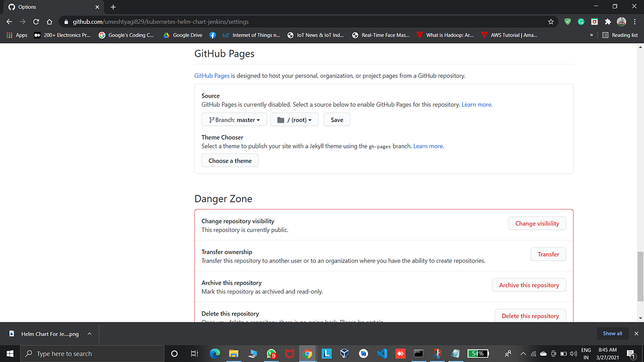Open WhatsApp from the taskbar
Image resolution: width=644 pixels, height=362 pixels.
click(271, 353)
